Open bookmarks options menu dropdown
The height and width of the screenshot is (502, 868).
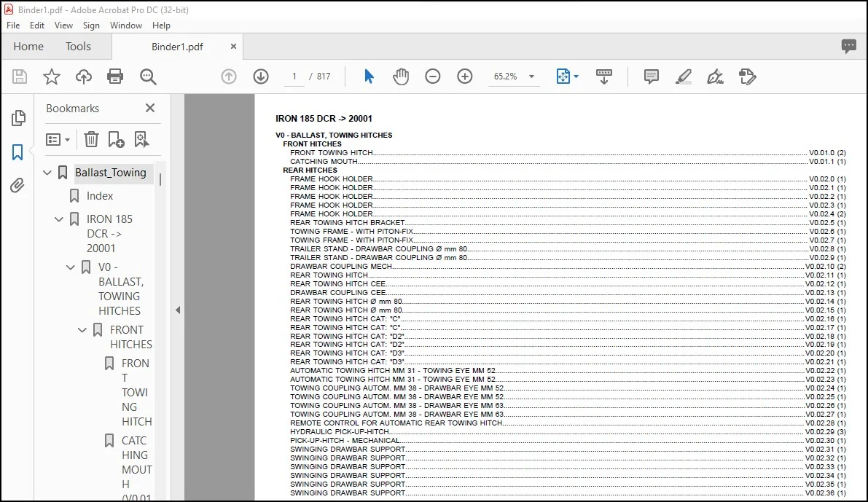(58, 139)
